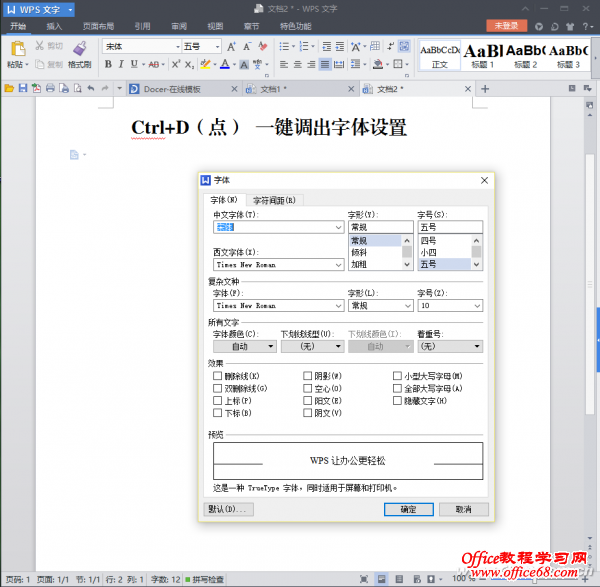Toggle Bold formatting in the ribbon
600x587 pixels.
point(108,64)
